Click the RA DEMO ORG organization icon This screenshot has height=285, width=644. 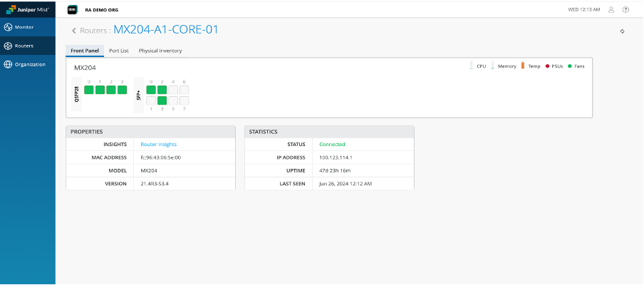(x=73, y=9)
